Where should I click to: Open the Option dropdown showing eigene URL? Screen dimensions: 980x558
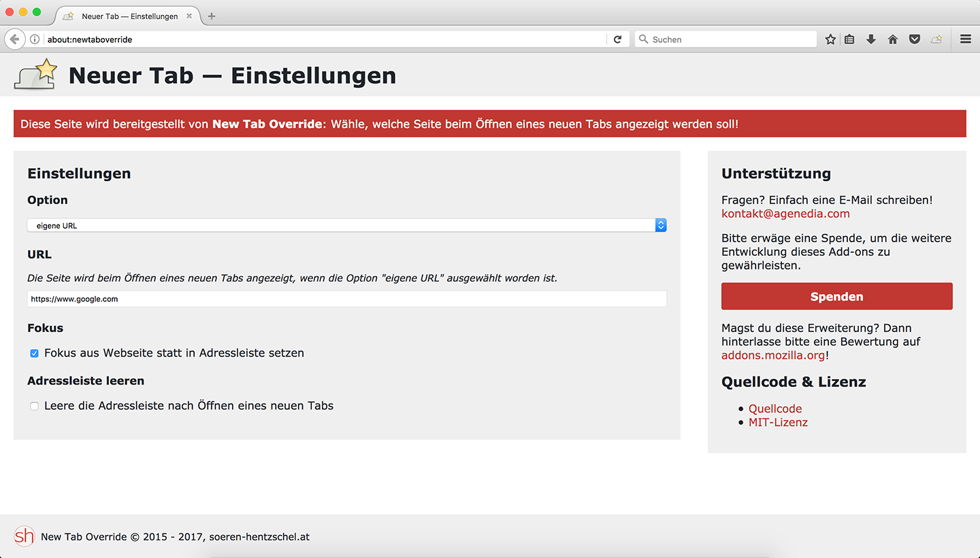coord(346,225)
